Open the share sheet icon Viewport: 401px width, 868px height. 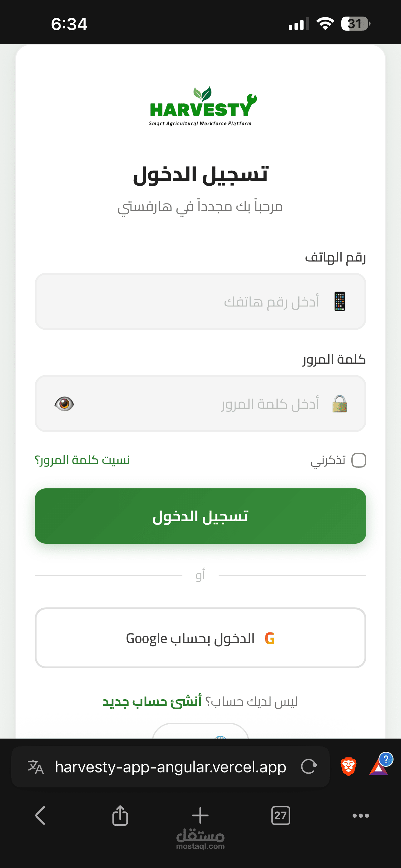point(120,816)
